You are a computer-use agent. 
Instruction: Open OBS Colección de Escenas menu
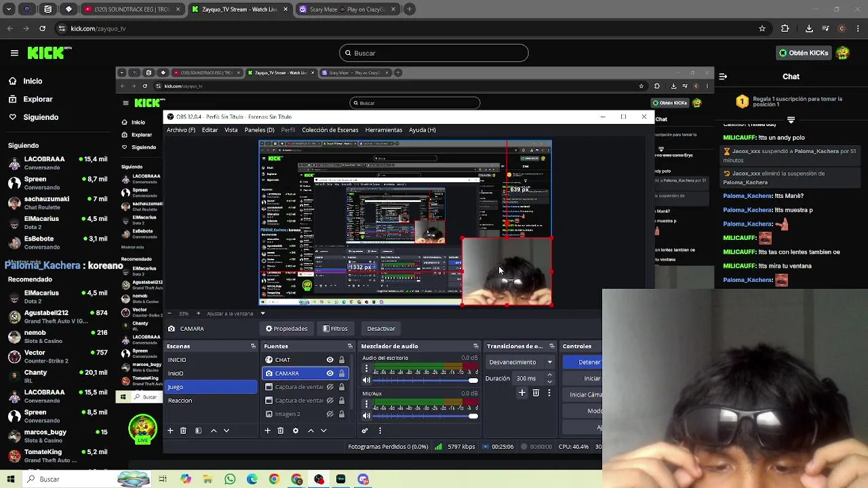[x=330, y=130]
